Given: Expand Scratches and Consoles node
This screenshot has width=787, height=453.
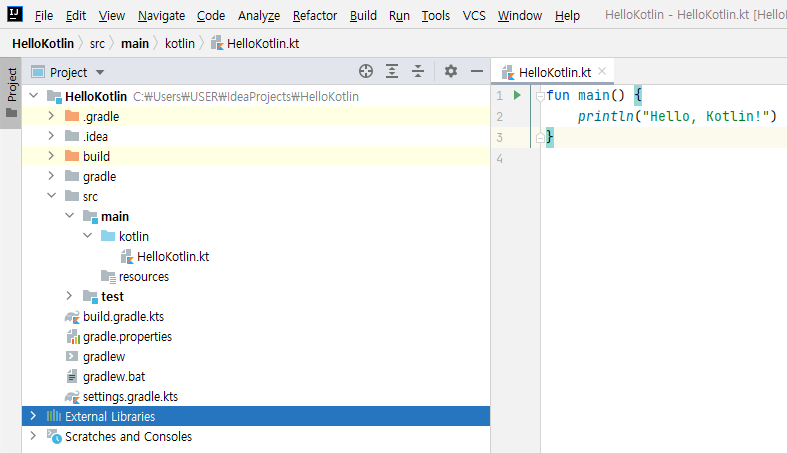Looking at the screenshot, I should (x=33, y=436).
